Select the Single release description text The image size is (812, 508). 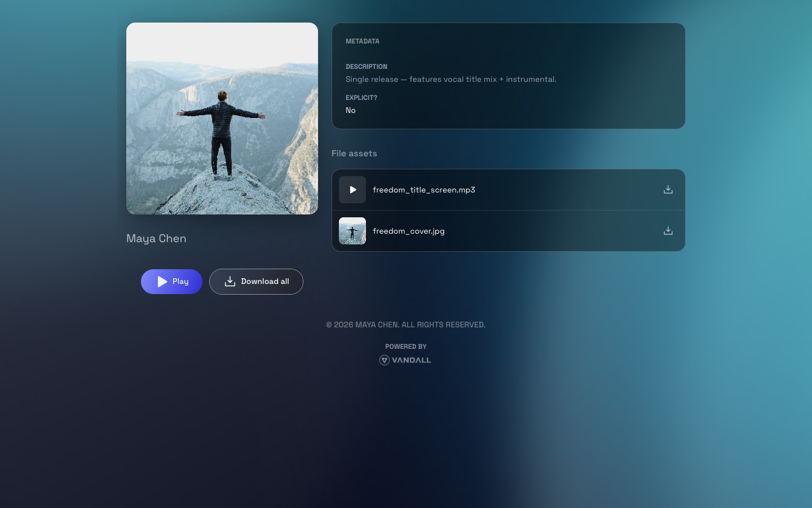(451, 79)
